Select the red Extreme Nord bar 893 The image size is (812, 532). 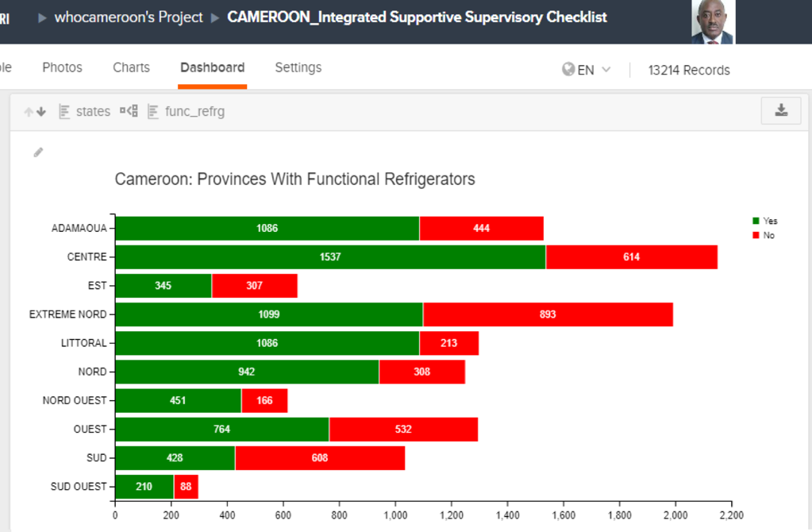tap(548, 314)
